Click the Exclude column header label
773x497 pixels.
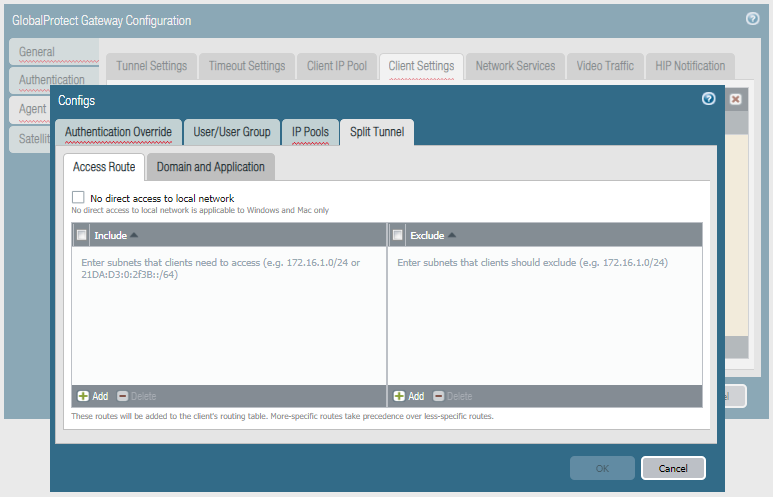pyautogui.click(x=427, y=235)
